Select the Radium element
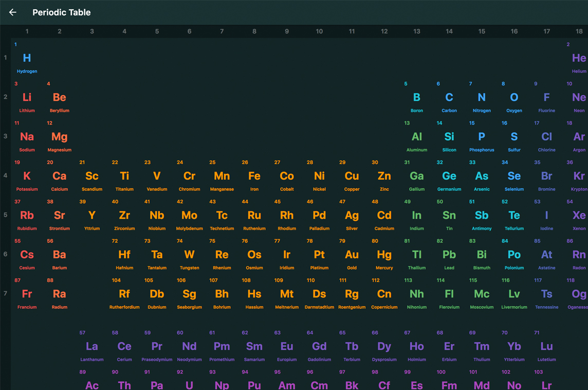Image resolution: width=588 pixels, height=390 pixels. coord(59,294)
